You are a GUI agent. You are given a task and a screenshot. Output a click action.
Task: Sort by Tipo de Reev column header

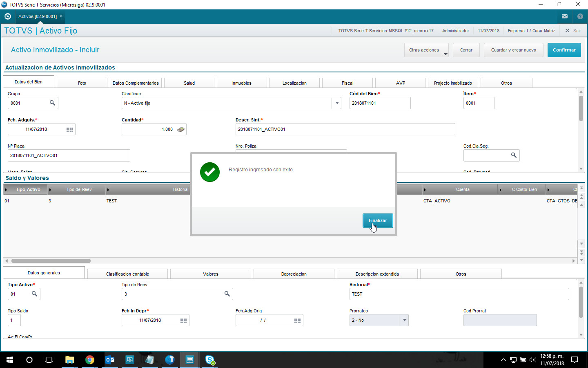[76, 189]
